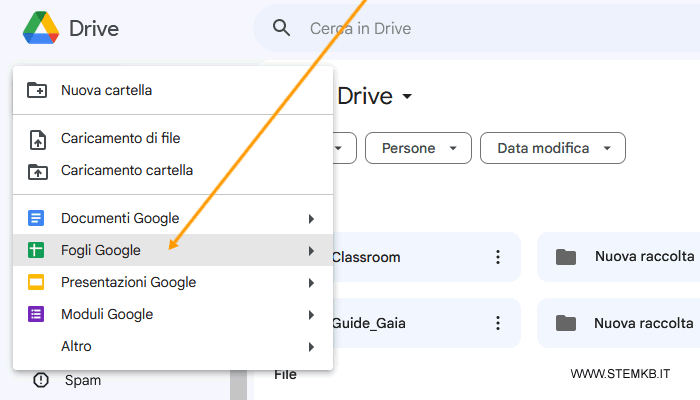Open three-dot menu for Classroom folder

(x=498, y=257)
